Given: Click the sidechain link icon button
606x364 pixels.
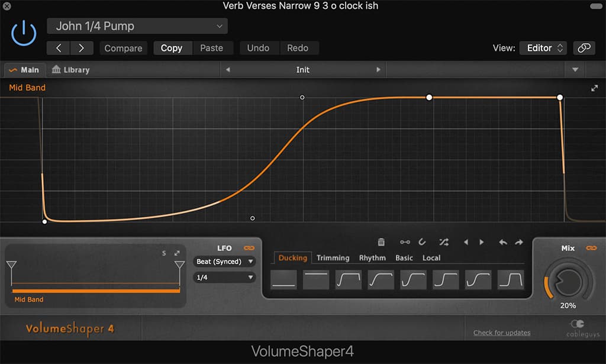Looking at the screenshot, I should click(x=584, y=48).
